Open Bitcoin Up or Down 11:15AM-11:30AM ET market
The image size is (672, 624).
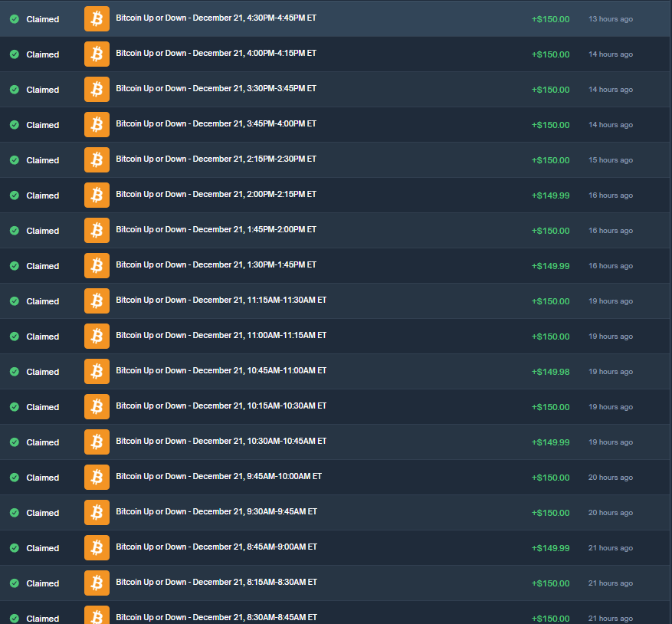point(221,300)
